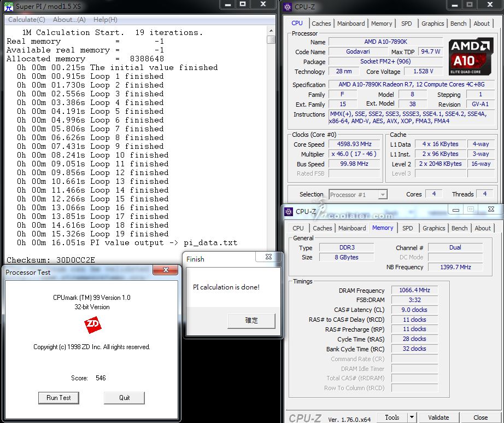This screenshot has width=504, height=423.
Task: Click the Quit button in Processor Test
Action: tap(124, 398)
